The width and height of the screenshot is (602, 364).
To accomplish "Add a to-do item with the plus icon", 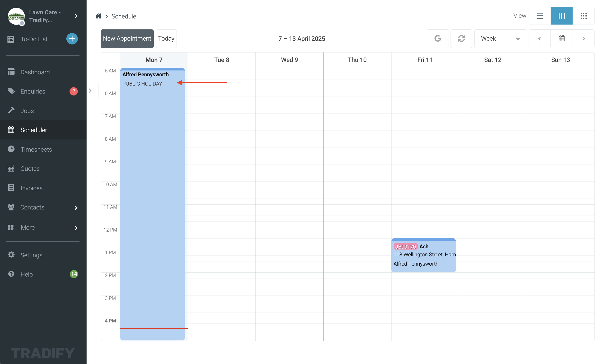I will 72,39.
